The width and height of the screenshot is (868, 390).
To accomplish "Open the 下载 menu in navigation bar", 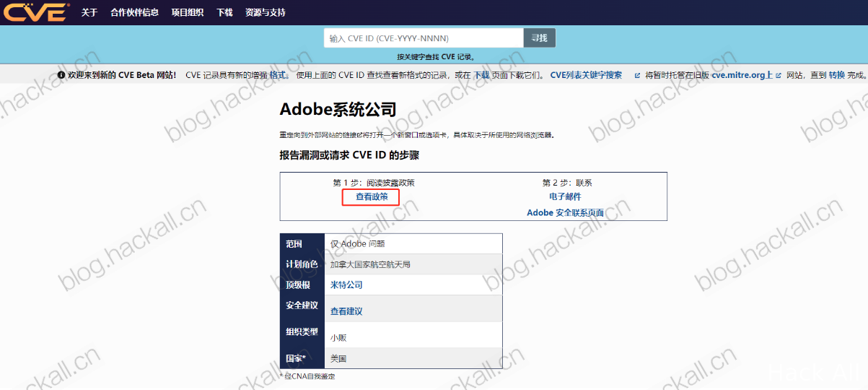I will click(224, 12).
